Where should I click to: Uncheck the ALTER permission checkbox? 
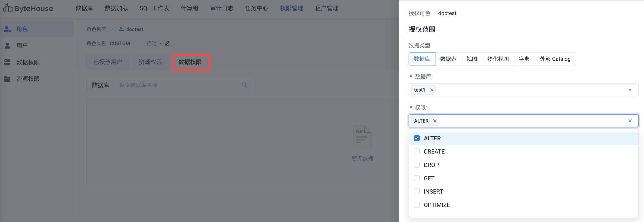(x=416, y=138)
